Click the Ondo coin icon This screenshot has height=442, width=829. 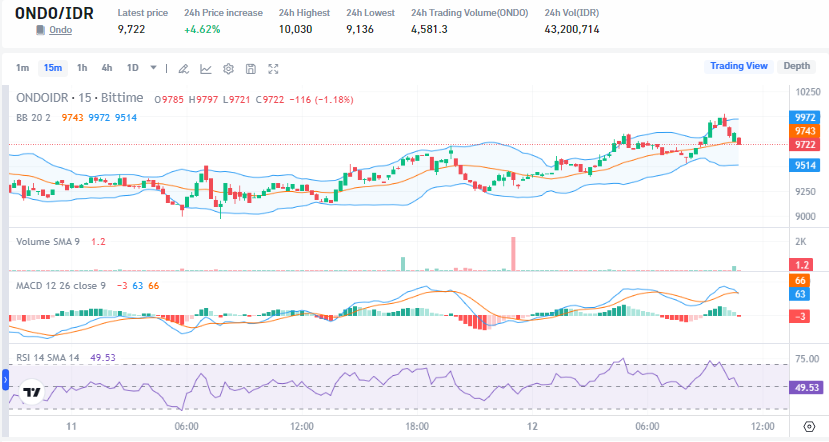click(40, 30)
